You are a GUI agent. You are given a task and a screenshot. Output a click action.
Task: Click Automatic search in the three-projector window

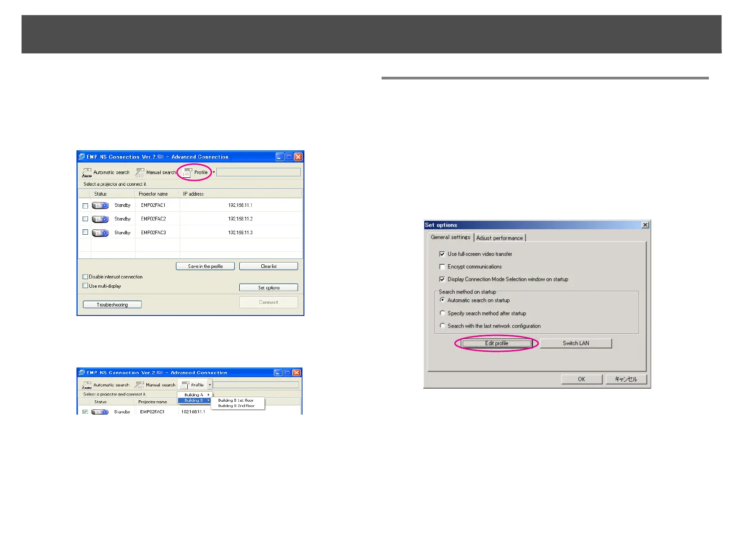point(106,172)
